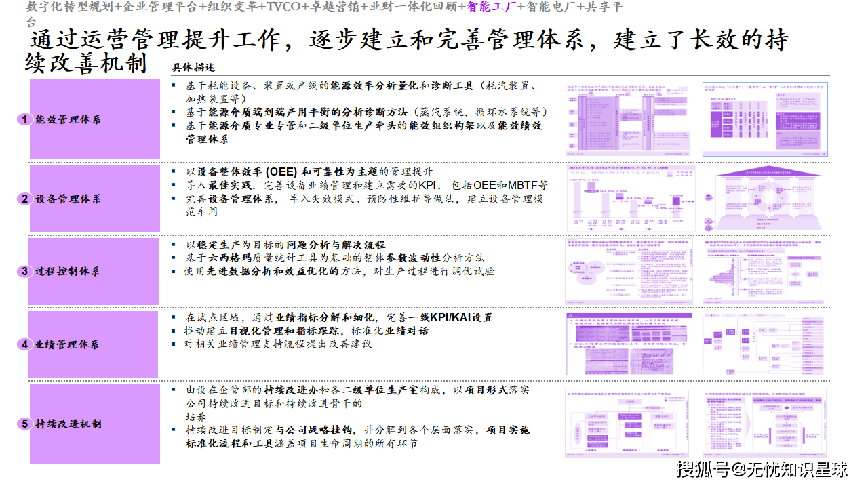Click the number 4 circle badge
Screen dimensions: 868x488
(24, 344)
